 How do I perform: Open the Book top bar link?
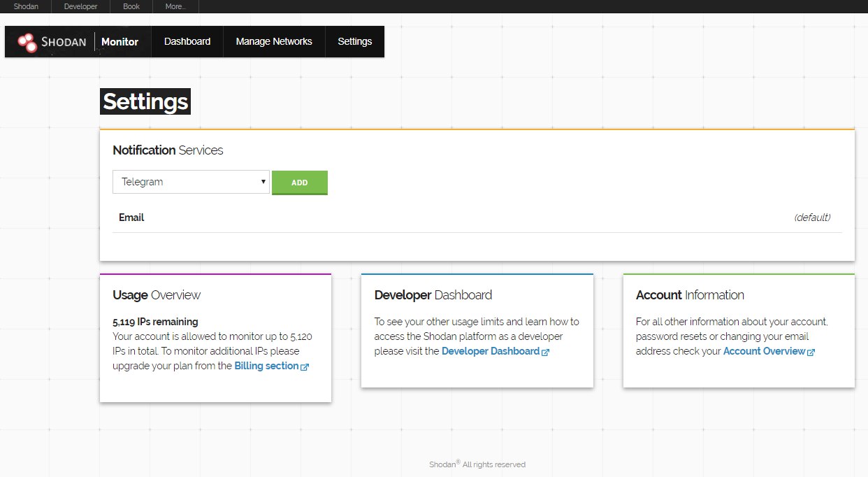131,6
